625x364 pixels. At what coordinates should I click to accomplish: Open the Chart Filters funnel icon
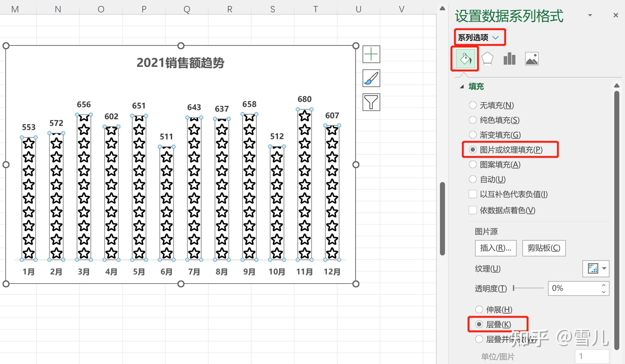coord(371,102)
